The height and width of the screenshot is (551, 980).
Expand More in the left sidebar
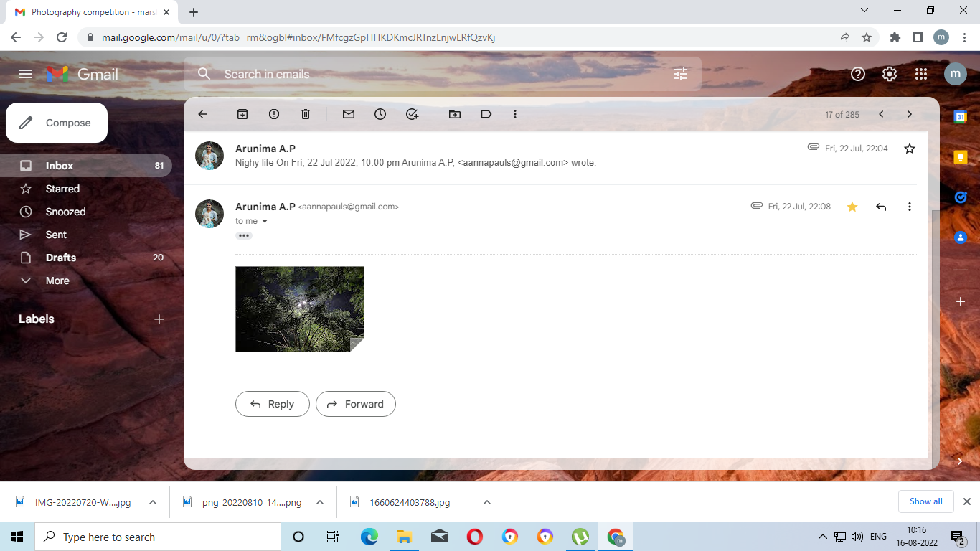pyautogui.click(x=57, y=281)
